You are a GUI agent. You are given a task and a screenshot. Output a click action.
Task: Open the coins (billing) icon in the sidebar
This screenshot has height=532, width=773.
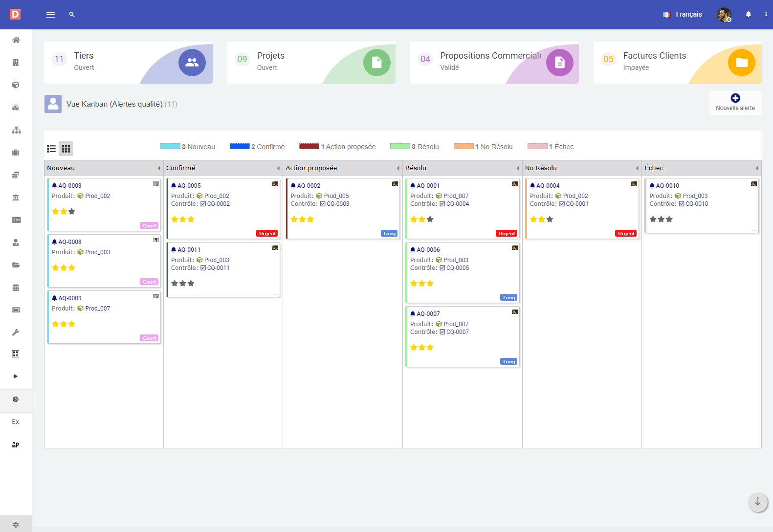point(16,175)
